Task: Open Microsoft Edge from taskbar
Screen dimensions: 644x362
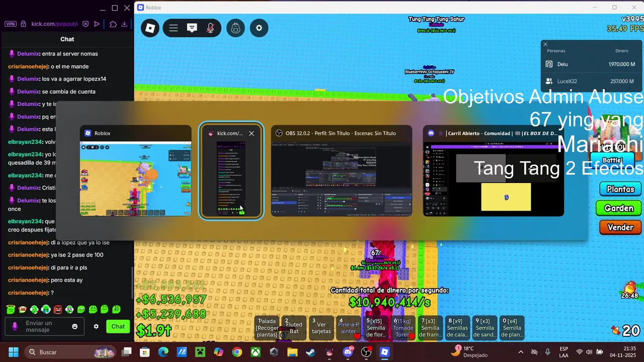Action: point(164,352)
